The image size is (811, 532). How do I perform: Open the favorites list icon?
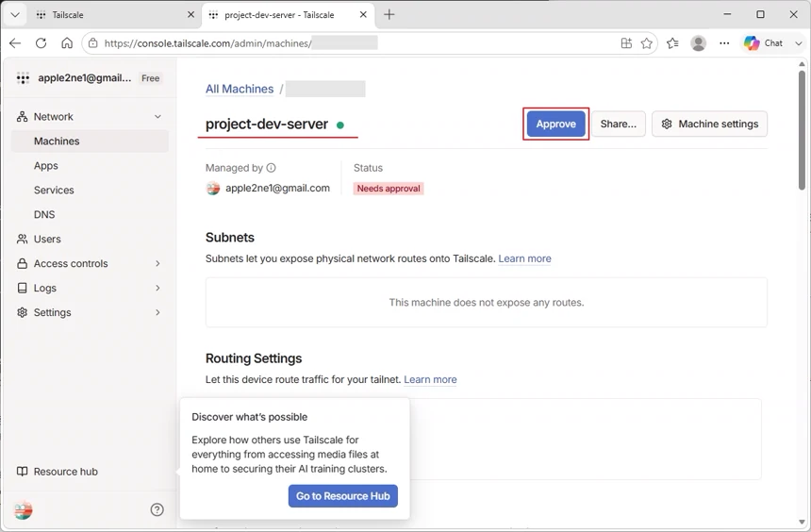tap(672, 43)
